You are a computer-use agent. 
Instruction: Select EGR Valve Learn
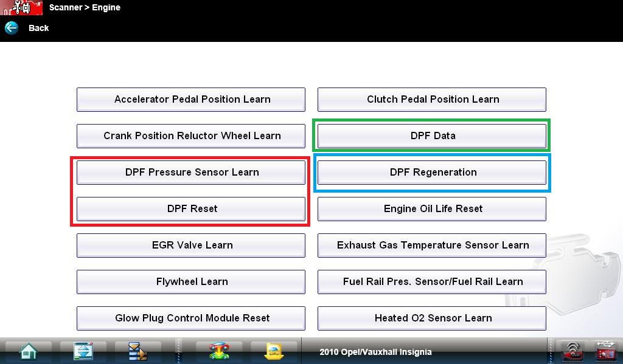[x=191, y=246]
